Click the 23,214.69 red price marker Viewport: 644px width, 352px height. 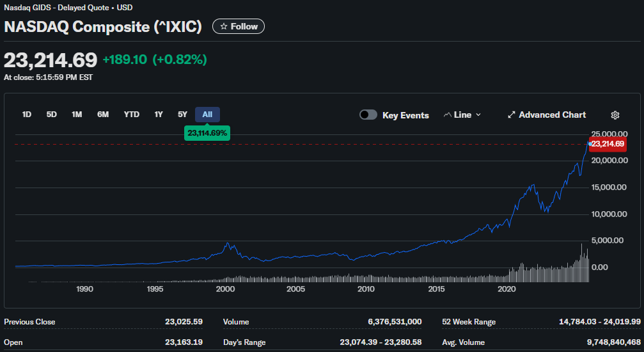click(608, 144)
